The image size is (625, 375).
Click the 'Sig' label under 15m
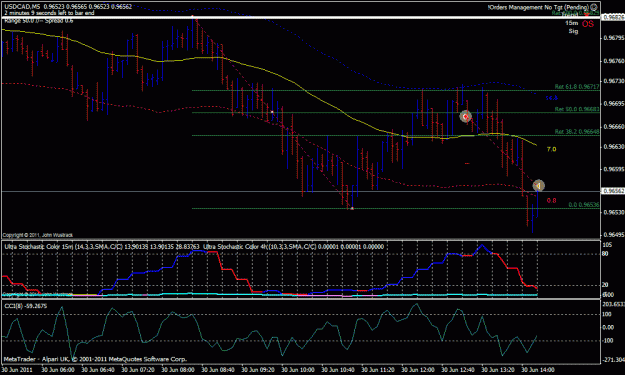(x=573, y=31)
